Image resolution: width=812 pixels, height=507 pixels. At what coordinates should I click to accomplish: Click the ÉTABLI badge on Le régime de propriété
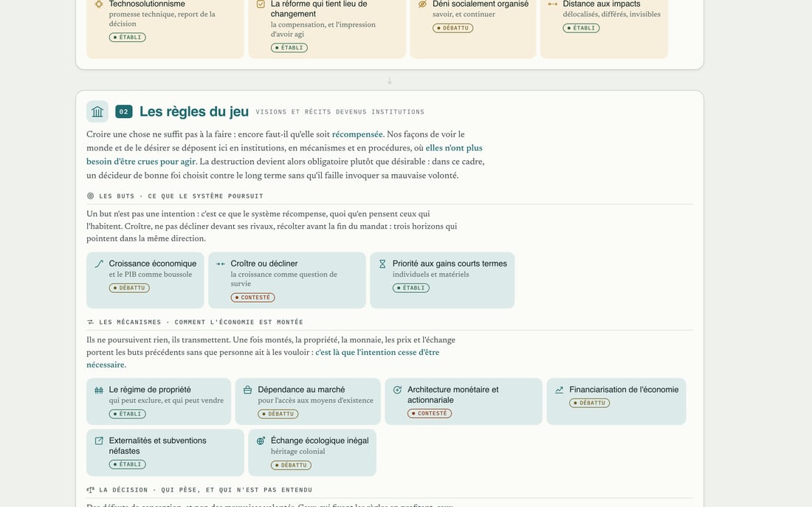[x=128, y=414]
